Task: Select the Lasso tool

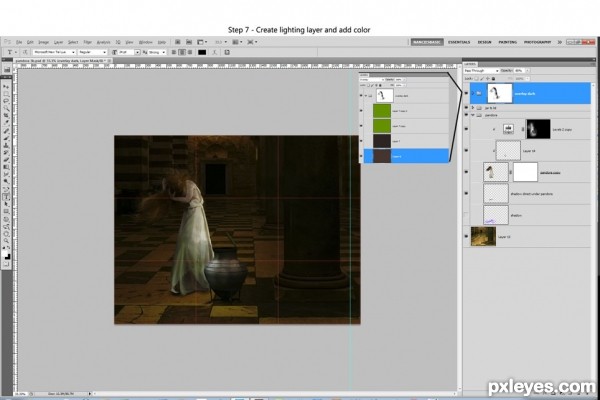Action: 7,101
